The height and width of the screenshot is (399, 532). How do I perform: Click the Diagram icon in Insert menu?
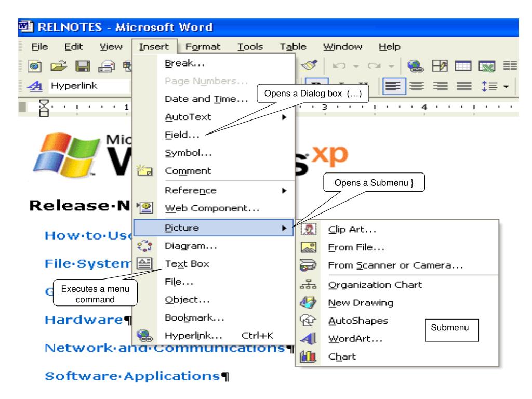144,246
